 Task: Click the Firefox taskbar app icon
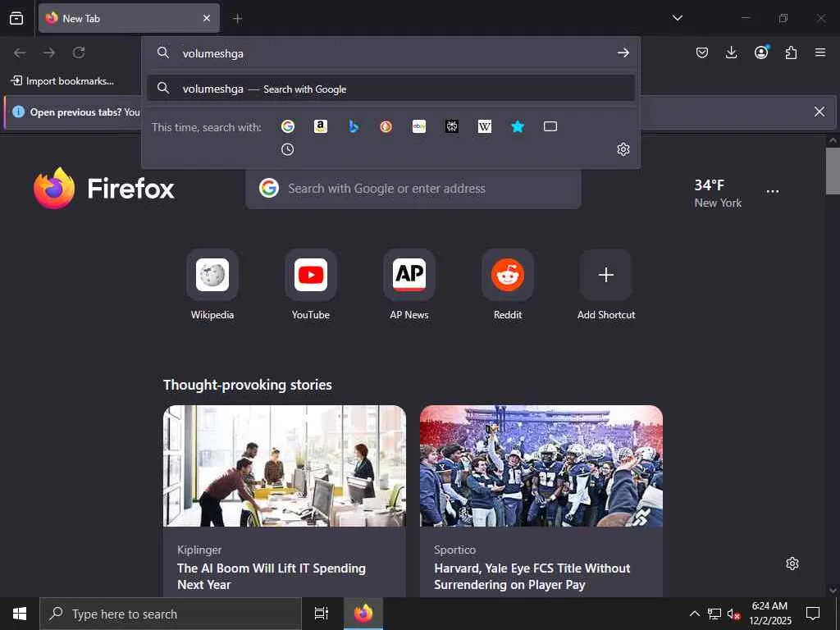[x=363, y=614]
